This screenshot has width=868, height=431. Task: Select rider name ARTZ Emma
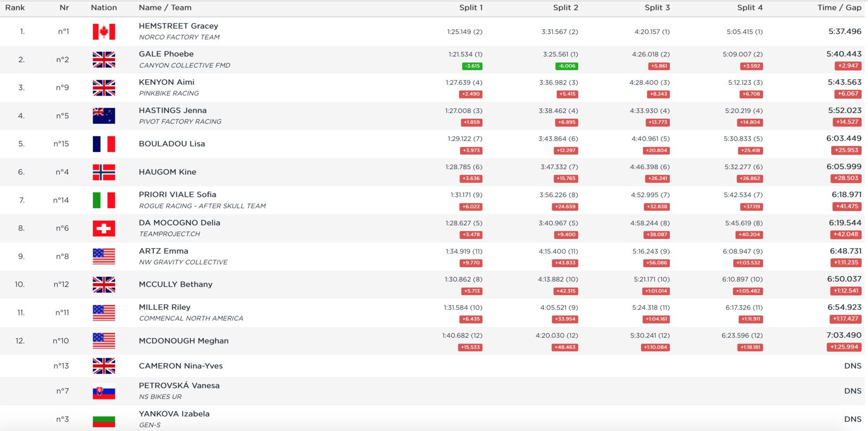click(x=163, y=251)
